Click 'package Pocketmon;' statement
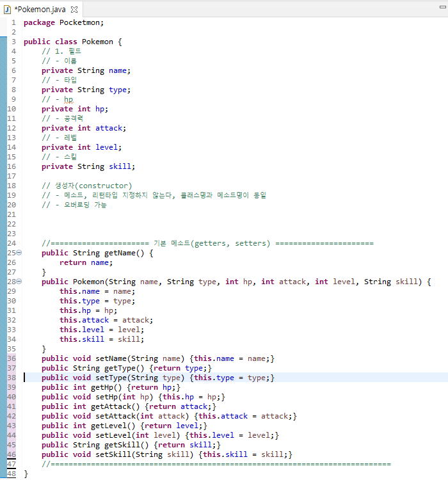448x480 pixels. pos(64,22)
